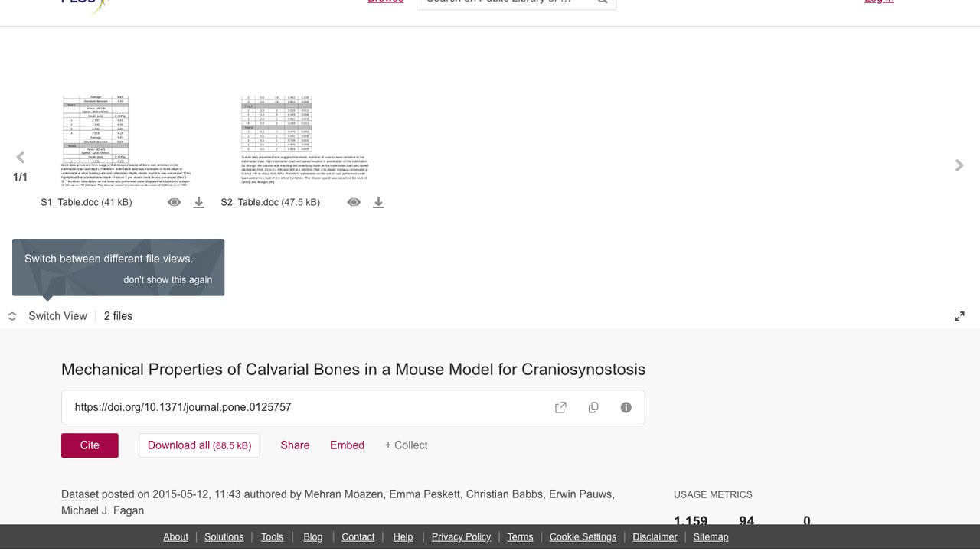Show DOI information via the info icon

pos(626,407)
